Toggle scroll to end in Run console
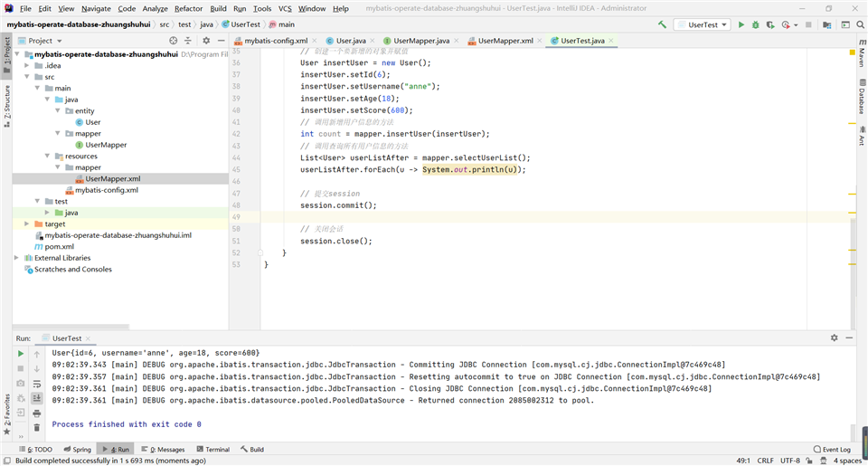Image resolution: width=868 pixels, height=466 pixels. (37, 398)
